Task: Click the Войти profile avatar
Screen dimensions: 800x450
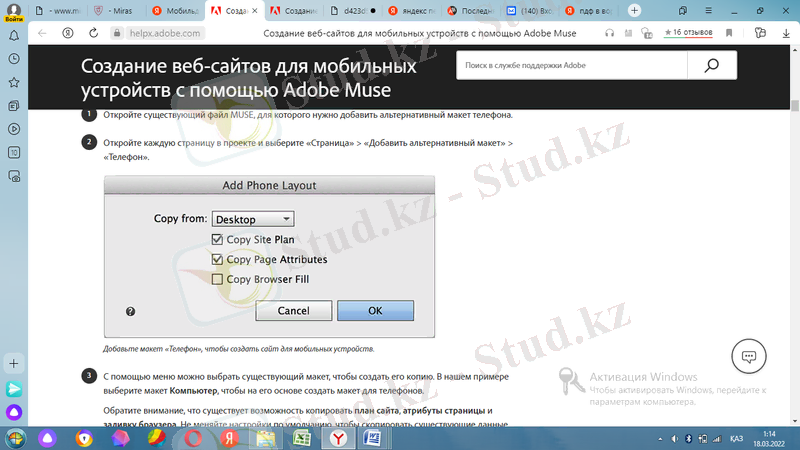Action: point(14,12)
